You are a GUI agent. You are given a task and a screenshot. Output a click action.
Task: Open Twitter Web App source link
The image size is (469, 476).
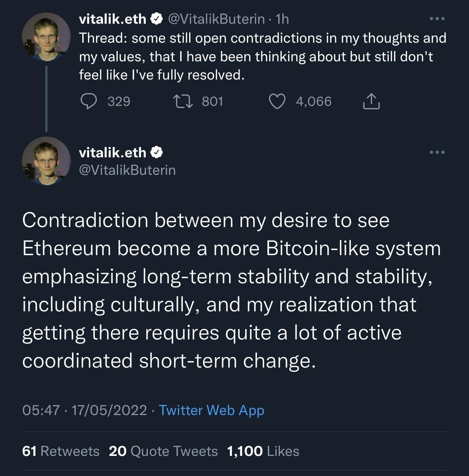211,410
